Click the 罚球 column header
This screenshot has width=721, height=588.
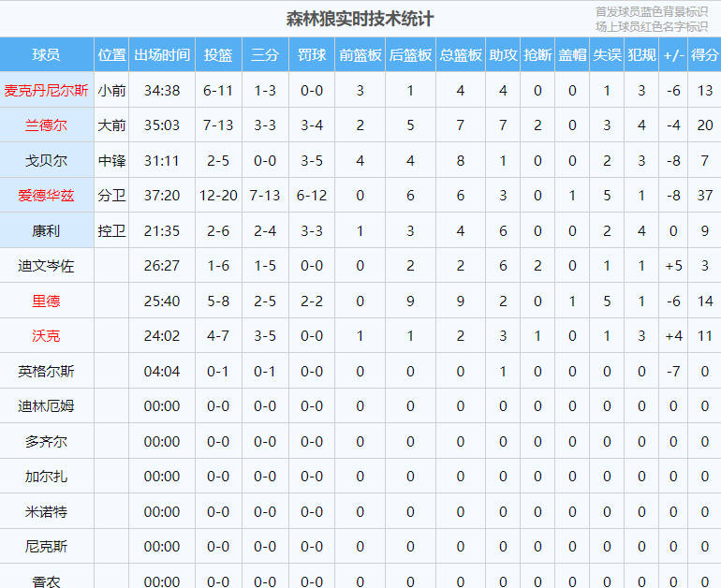pyautogui.click(x=312, y=55)
